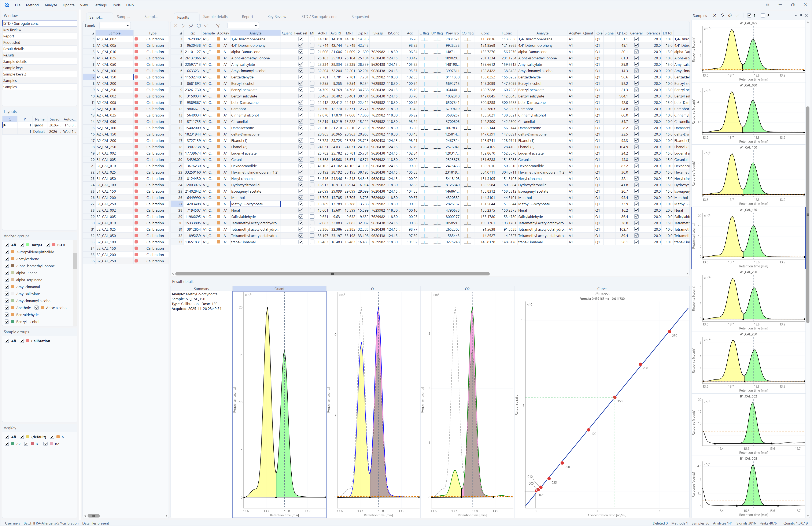The image size is (812, 526).
Task: Click the filter funnel icon in Results toolbar
Action: pyautogui.click(x=218, y=26)
